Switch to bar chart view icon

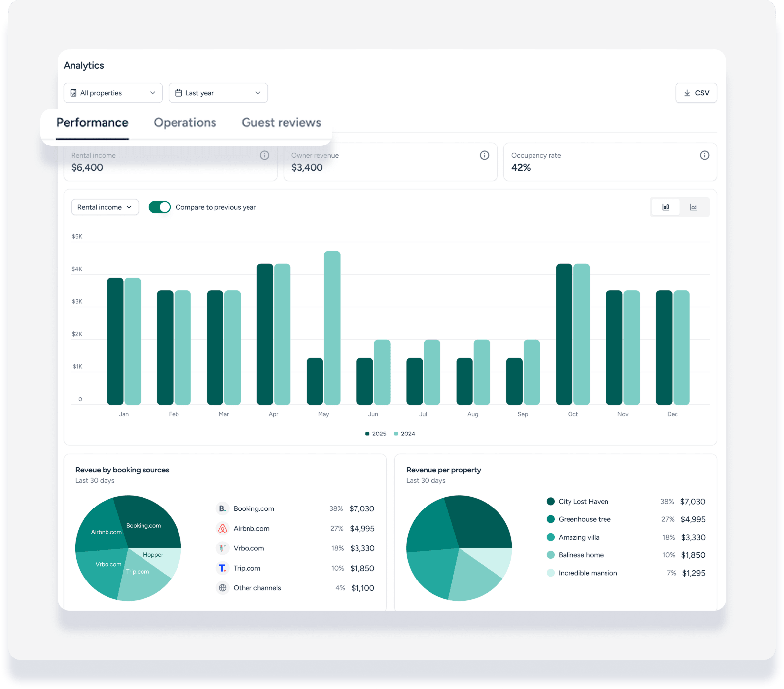point(666,207)
